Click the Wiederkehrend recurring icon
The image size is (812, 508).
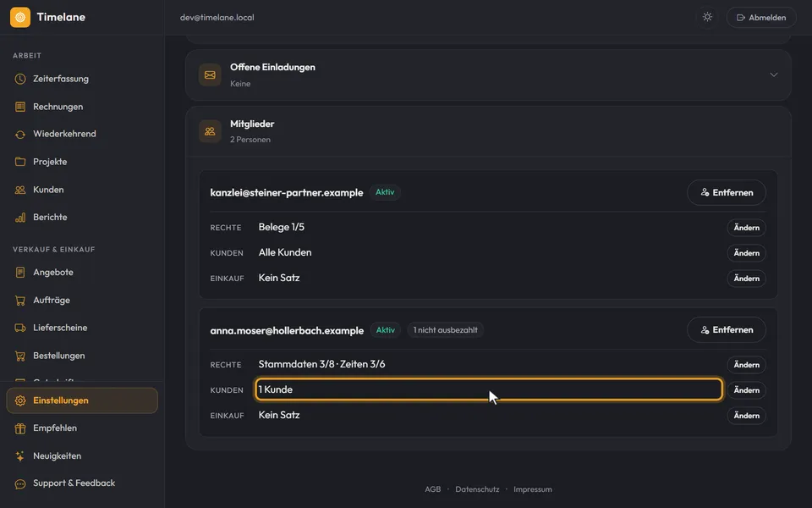[x=20, y=135]
